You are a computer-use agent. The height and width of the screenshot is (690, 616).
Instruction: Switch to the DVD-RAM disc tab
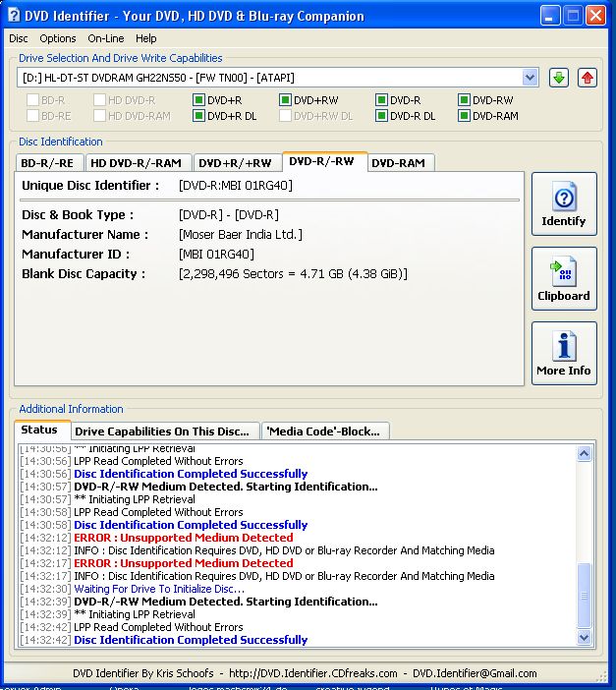[400, 163]
